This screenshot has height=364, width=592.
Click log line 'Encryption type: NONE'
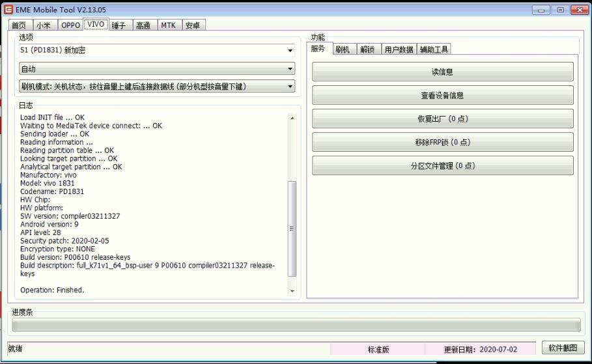coord(57,249)
